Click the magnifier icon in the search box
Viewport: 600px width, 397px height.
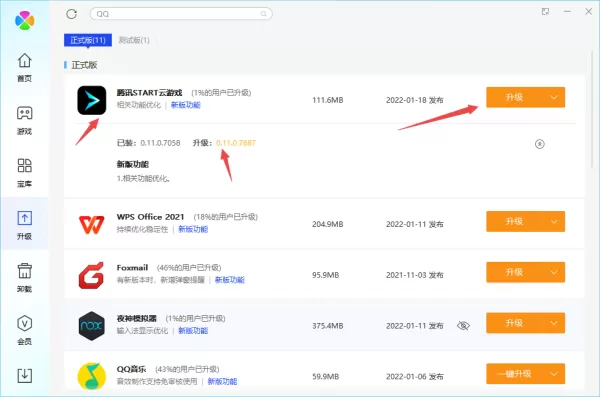tap(264, 14)
